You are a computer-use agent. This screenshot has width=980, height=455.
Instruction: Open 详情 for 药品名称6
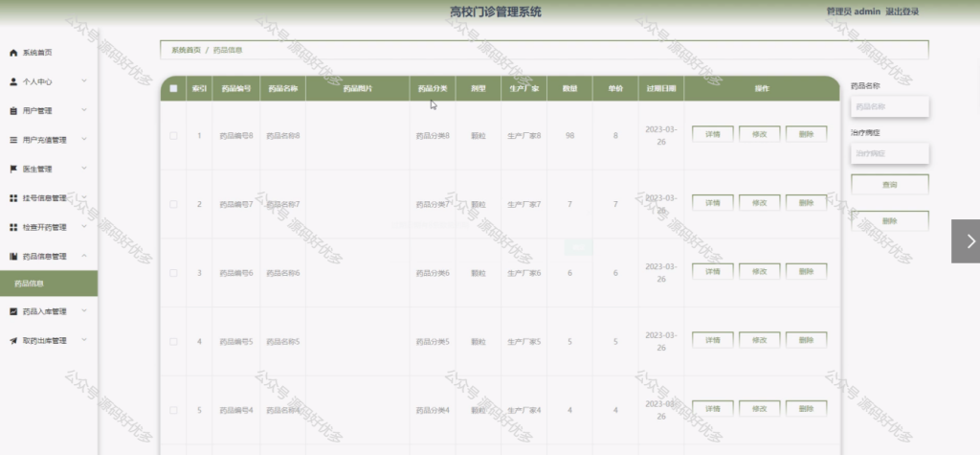(712, 272)
